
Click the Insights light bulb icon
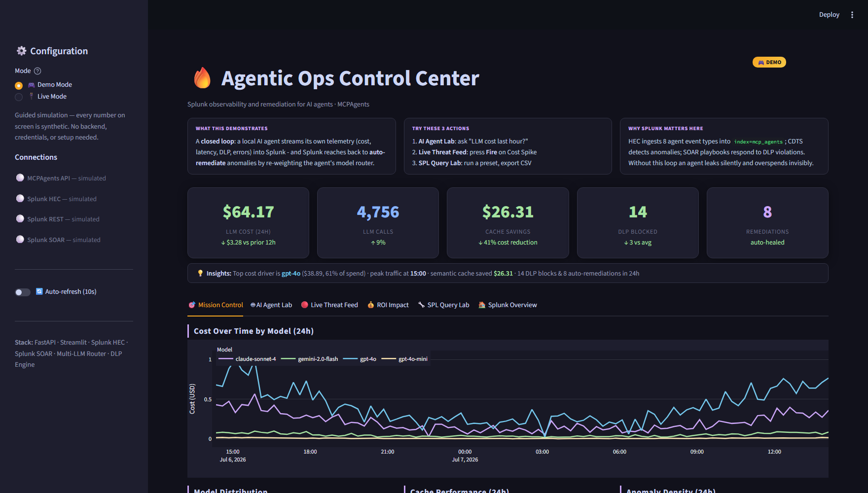[200, 273]
